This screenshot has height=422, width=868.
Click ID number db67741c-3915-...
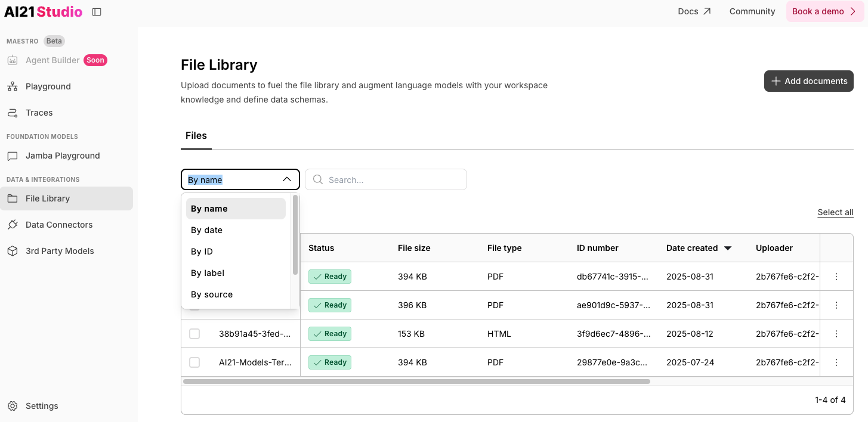614,277
